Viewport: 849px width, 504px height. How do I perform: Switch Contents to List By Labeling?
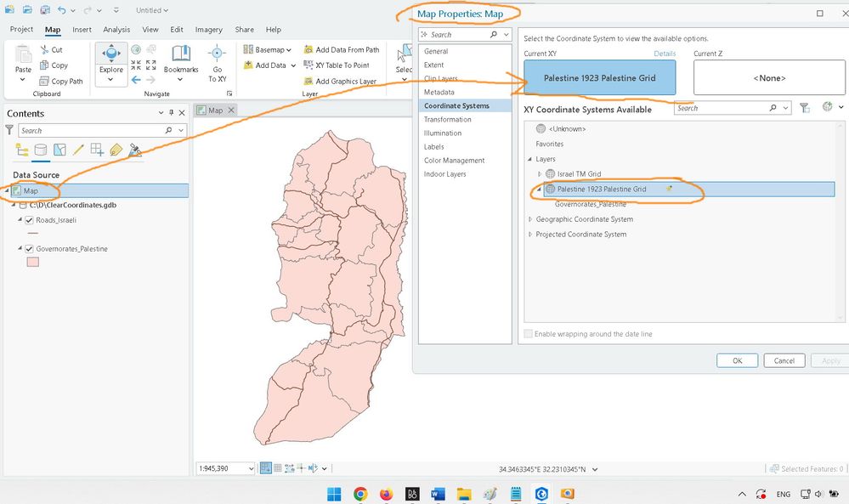pyautogui.click(x=116, y=150)
